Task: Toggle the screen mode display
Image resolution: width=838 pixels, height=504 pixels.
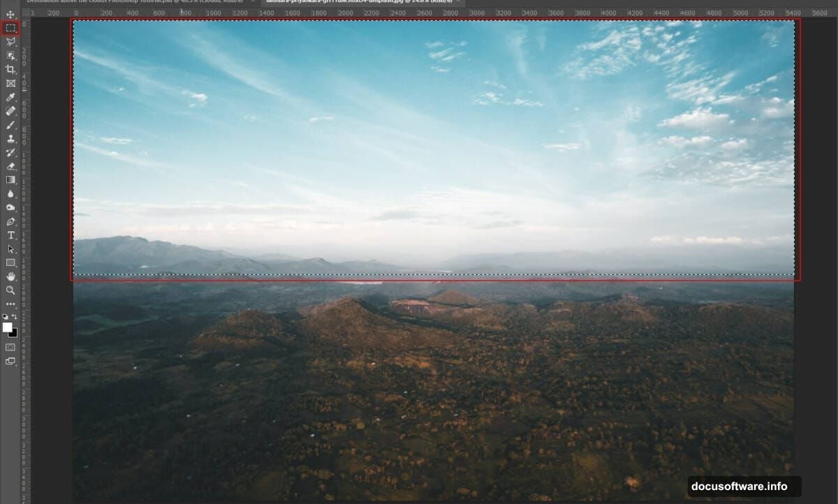Action: [x=10, y=362]
